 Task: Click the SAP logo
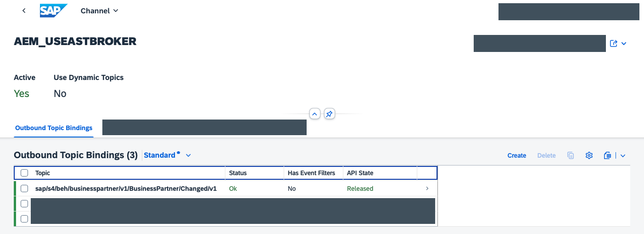(54, 11)
